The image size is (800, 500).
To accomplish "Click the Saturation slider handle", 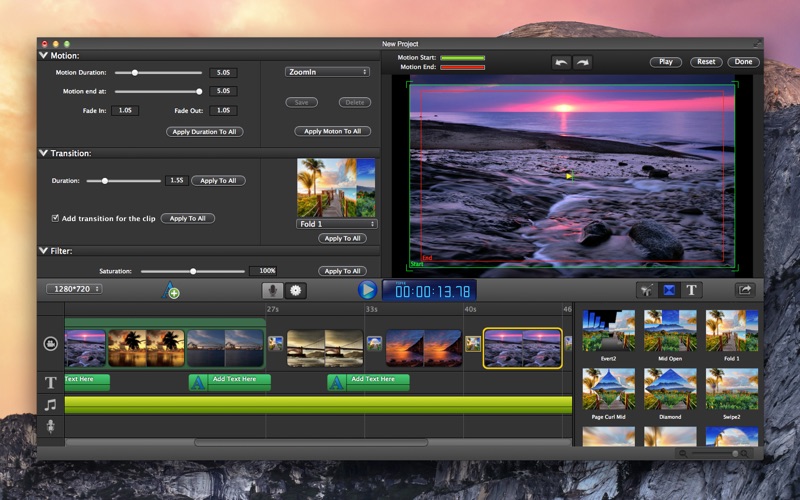I will (x=193, y=271).
